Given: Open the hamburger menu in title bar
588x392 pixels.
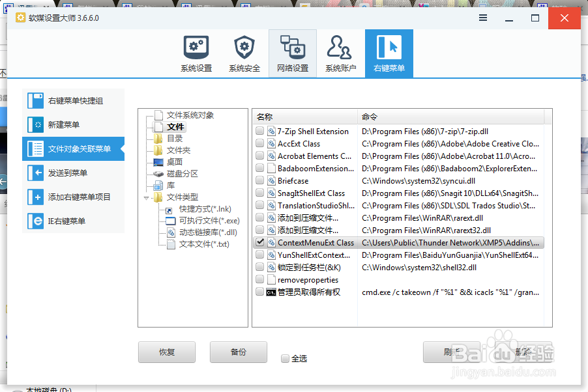Looking at the screenshot, I should [483, 18].
